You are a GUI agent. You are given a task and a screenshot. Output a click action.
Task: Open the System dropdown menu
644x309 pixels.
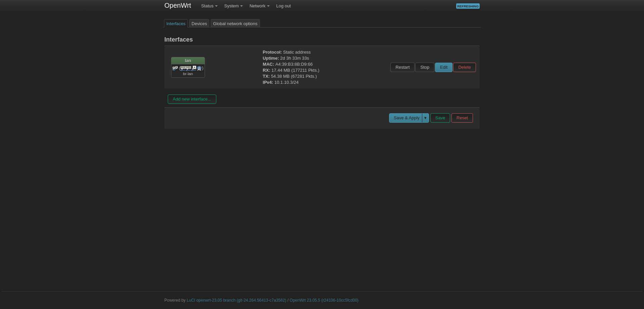click(x=233, y=6)
